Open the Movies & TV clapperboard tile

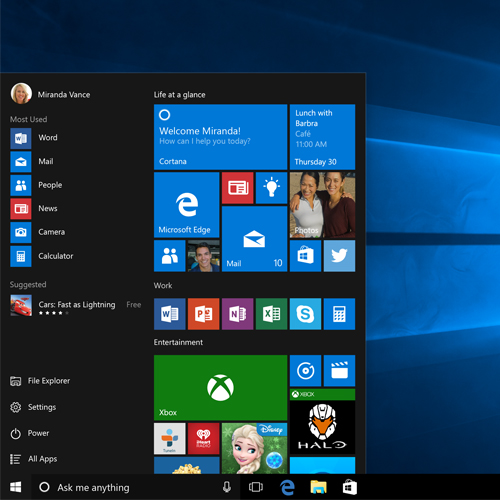[339, 371]
